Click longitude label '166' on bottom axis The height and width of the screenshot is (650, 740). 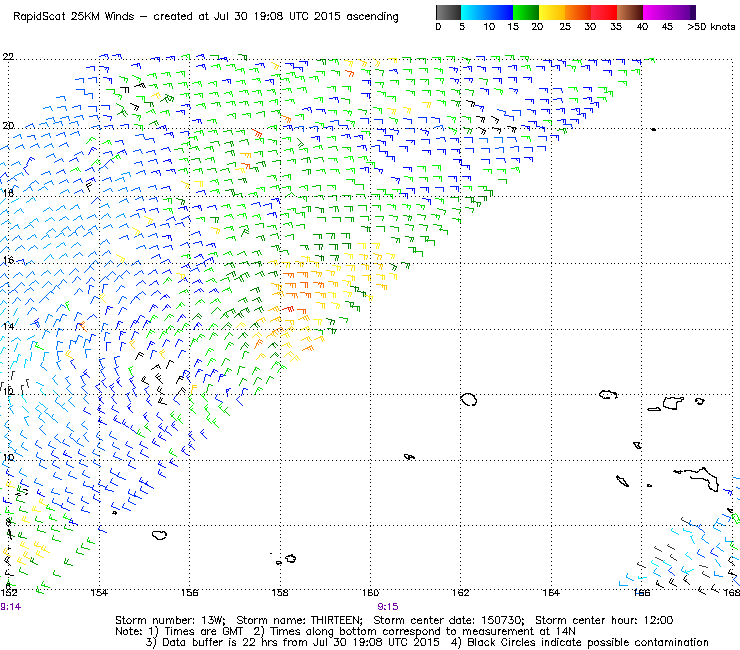click(641, 592)
